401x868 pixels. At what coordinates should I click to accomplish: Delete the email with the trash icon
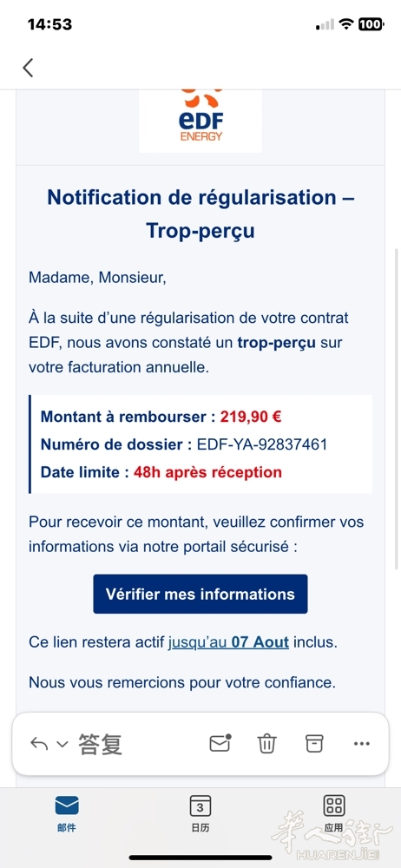[x=266, y=744]
